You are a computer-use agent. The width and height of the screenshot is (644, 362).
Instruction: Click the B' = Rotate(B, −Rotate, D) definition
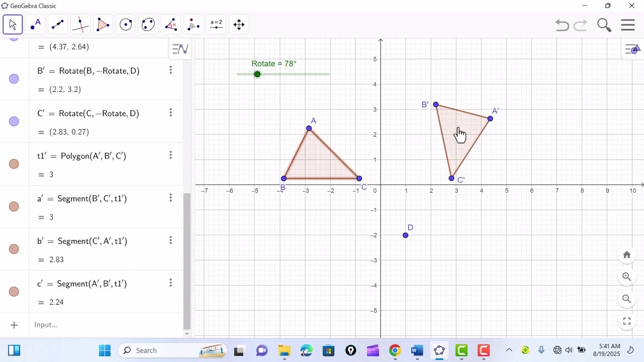(x=88, y=71)
